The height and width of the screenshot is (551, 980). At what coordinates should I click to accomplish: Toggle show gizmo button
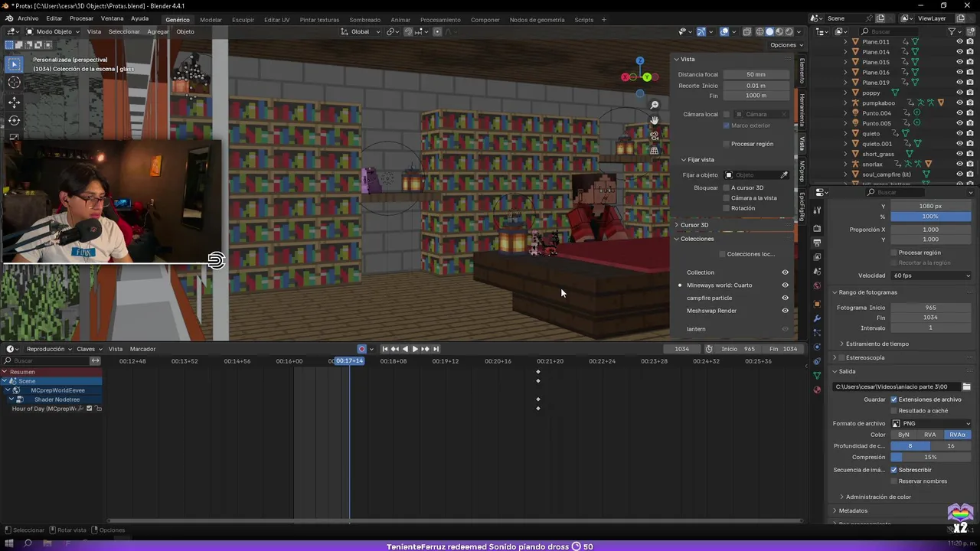pyautogui.click(x=701, y=31)
